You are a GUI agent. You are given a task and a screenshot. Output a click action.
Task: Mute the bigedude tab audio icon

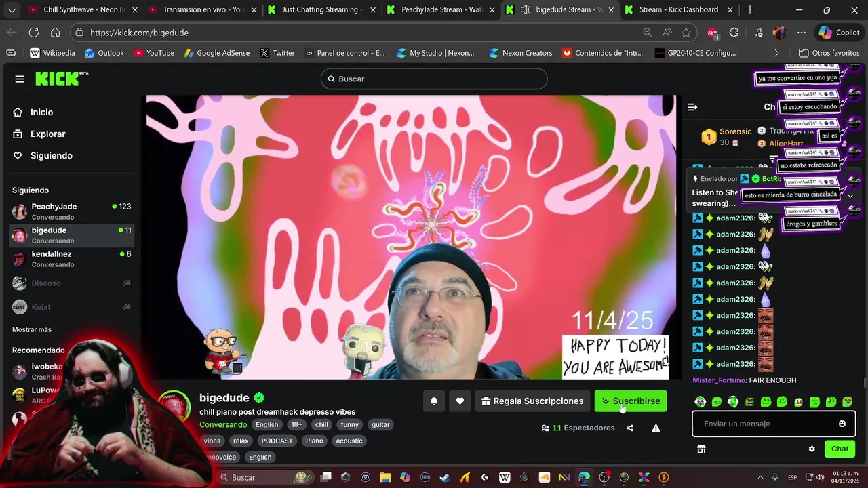tap(525, 9)
